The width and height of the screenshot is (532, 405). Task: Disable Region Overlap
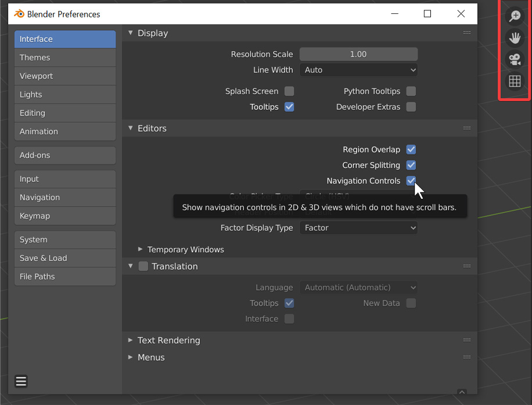click(x=411, y=149)
